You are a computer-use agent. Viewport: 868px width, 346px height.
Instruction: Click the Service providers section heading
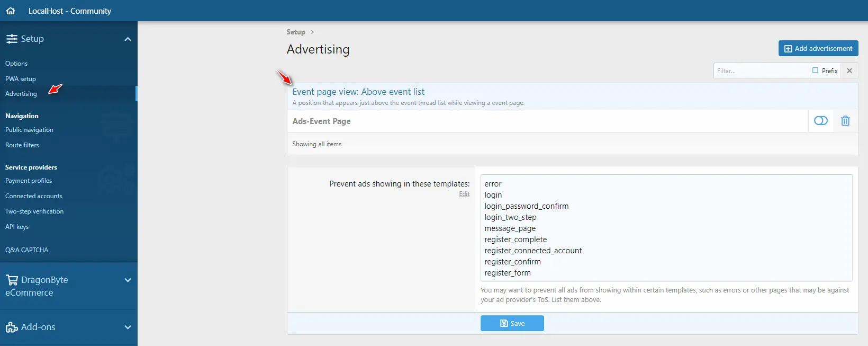pos(31,167)
